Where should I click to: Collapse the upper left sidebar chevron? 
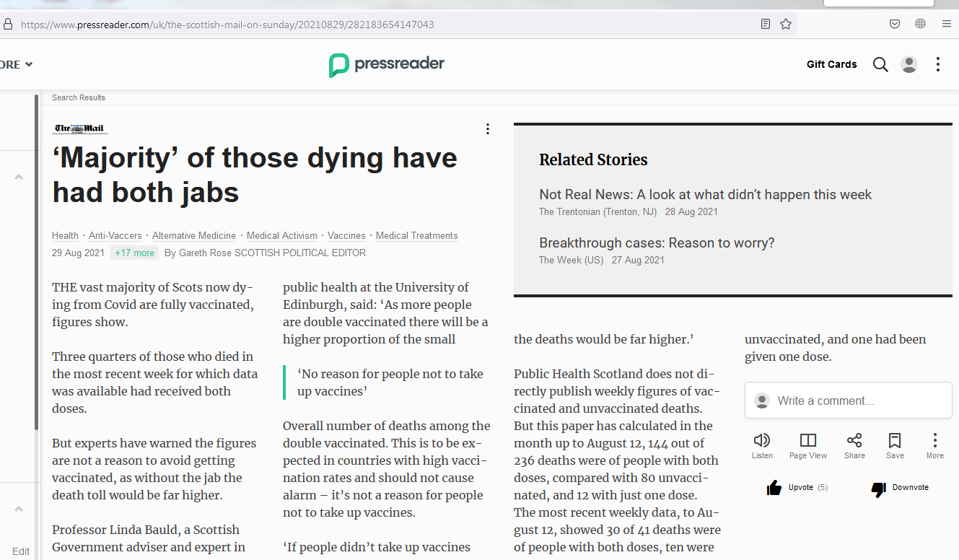point(19,177)
